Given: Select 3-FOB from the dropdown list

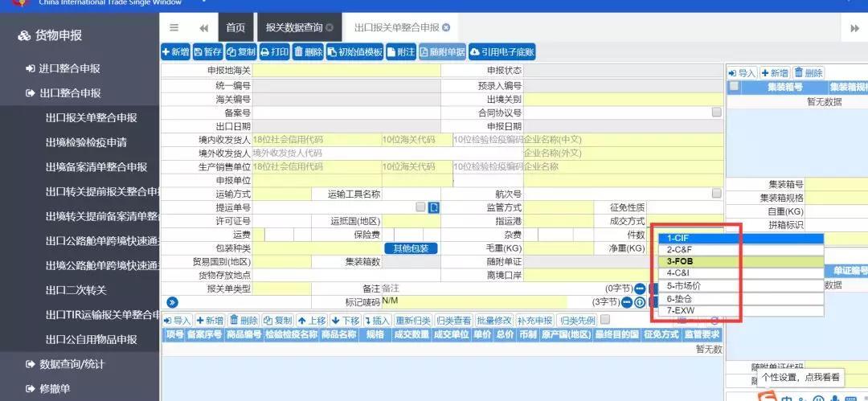Looking at the screenshot, I should [x=741, y=261].
